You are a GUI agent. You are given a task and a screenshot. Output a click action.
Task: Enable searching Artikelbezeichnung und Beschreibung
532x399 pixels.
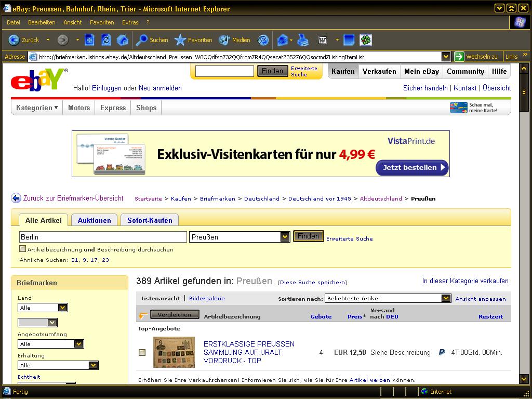click(x=23, y=249)
